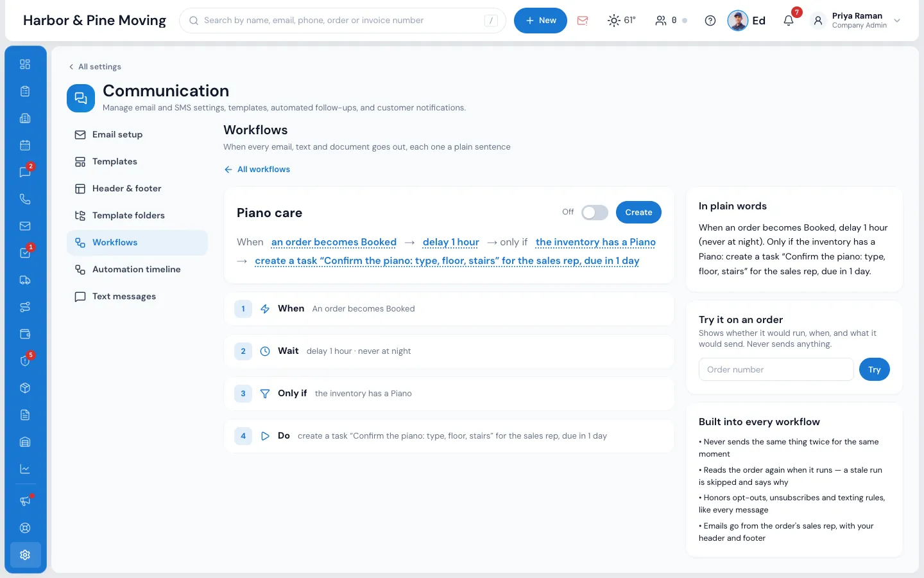Open the phone calls icon in sidebar

pos(25,199)
